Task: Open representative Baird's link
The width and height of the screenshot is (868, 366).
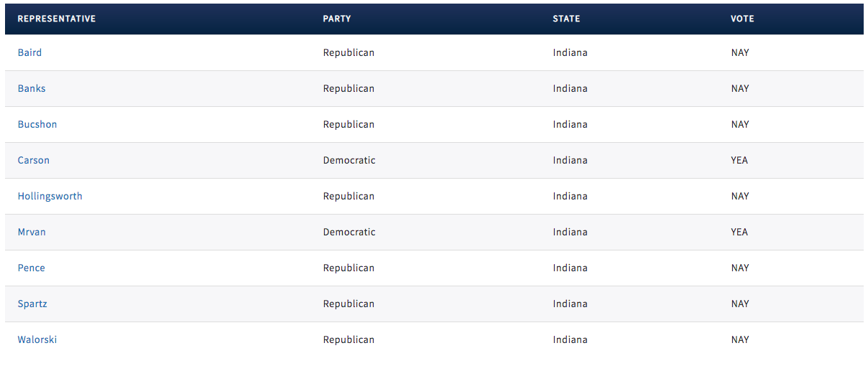Action: pyautogui.click(x=29, y=52)
